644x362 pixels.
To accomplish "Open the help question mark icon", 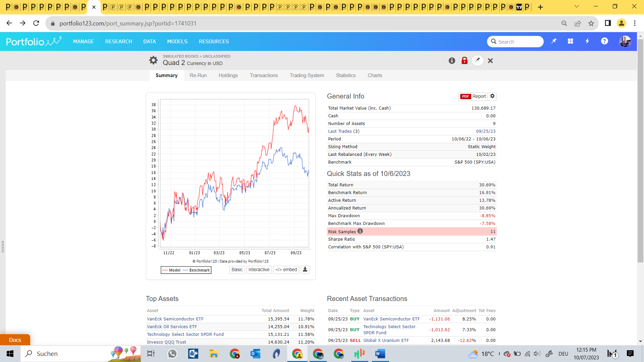I will tap(604, 41).
